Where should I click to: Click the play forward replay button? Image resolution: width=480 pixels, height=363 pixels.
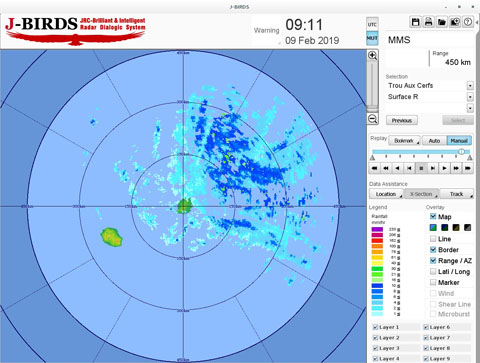pos(444,168)
